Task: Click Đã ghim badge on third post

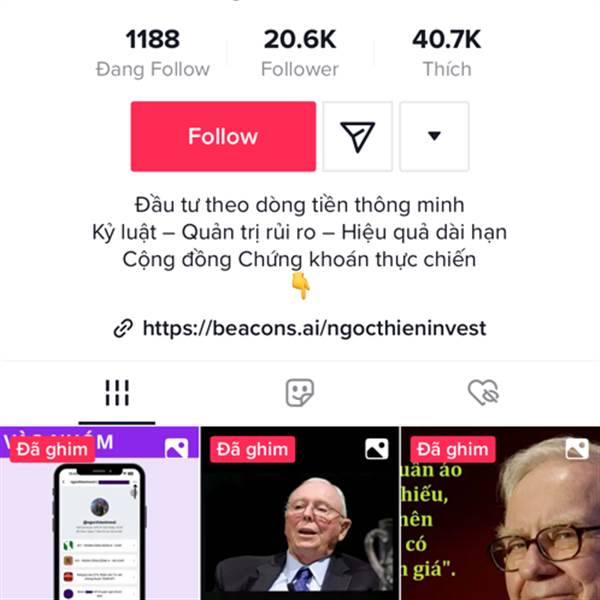Action: (453, 450)
